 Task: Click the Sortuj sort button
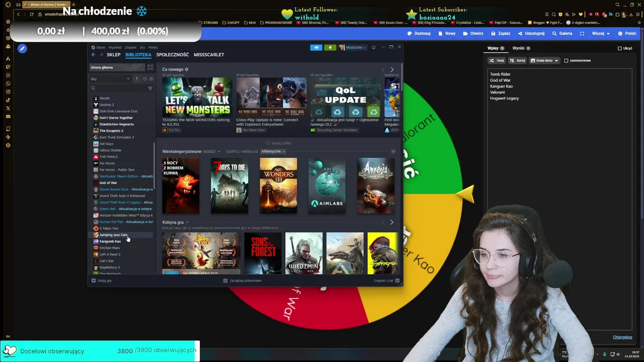tap(517, 60)
